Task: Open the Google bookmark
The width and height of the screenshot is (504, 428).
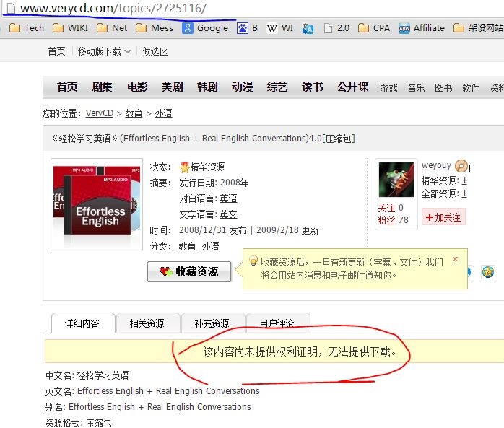Action: click(205, 28)
